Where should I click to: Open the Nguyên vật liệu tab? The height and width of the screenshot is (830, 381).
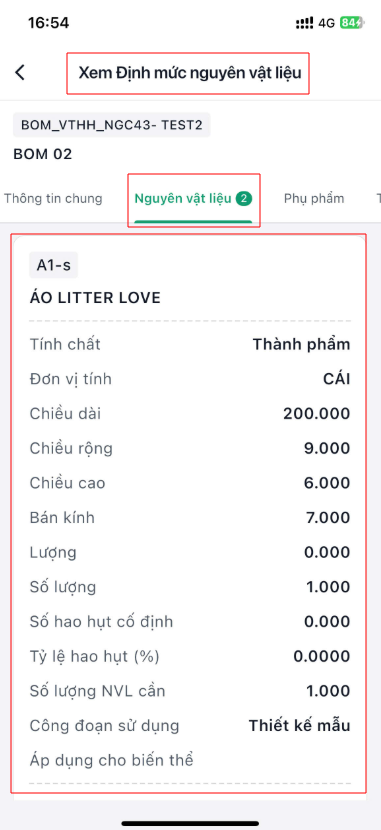(193, 199)
